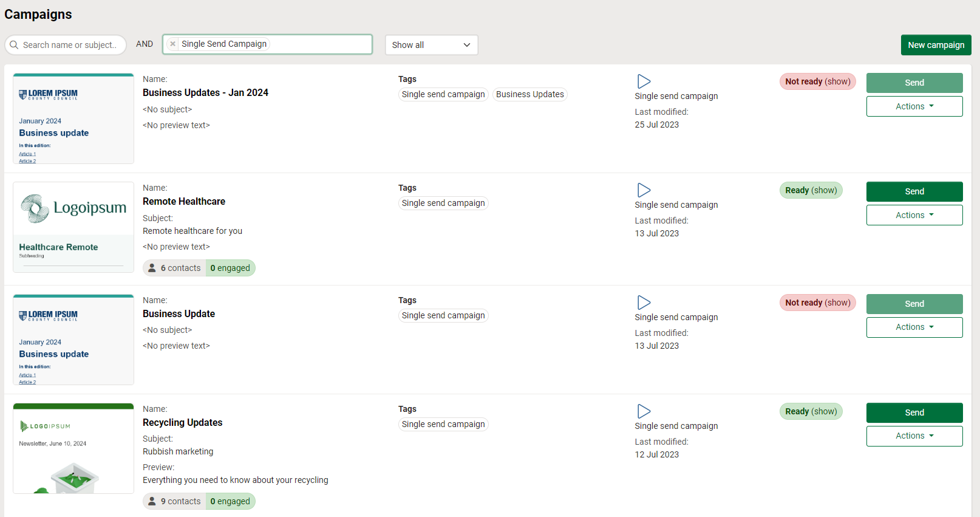Click Single send campaign tag on Recycling Updates
Image resolution: width=980 pixels, height=517 pixels.
coord(443,424)
